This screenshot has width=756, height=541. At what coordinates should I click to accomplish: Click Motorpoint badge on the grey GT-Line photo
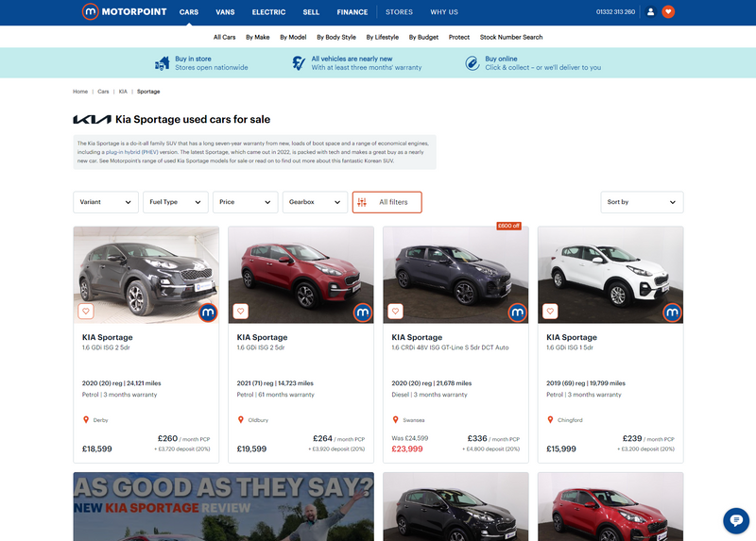click(517, 313)
